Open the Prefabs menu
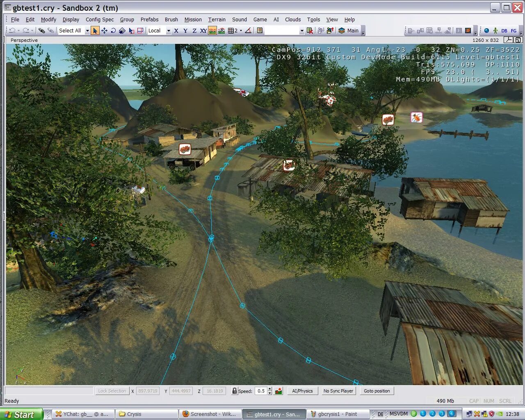 [149, 19]
